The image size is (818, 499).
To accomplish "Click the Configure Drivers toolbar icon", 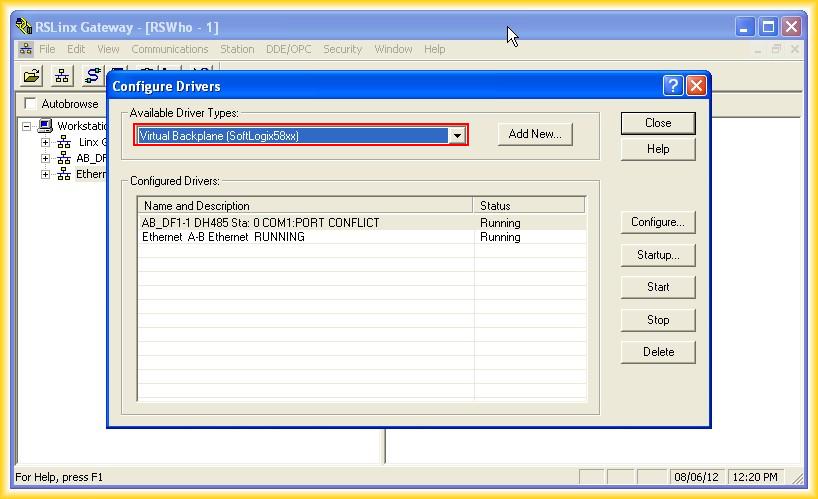I will [93, 76].
